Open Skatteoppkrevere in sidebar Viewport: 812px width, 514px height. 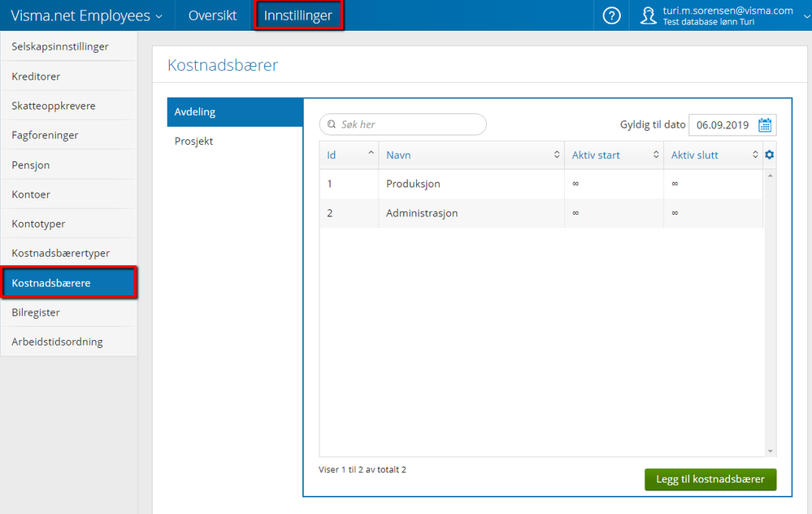click(x=69, y=106)
